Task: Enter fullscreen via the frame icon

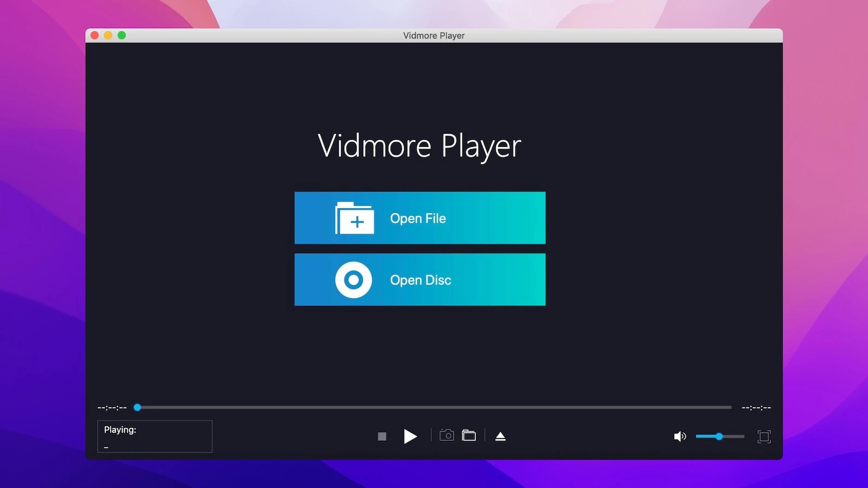Action: [763, 436]
